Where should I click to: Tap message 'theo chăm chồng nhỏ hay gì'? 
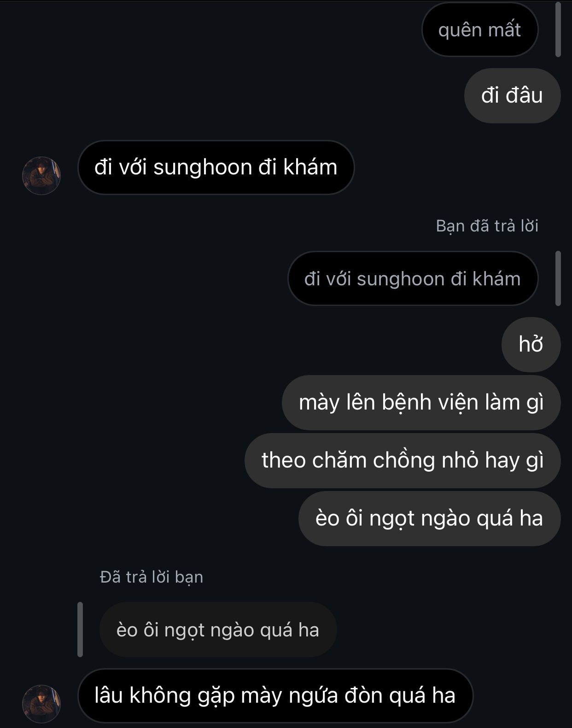[x=403, y=461]
